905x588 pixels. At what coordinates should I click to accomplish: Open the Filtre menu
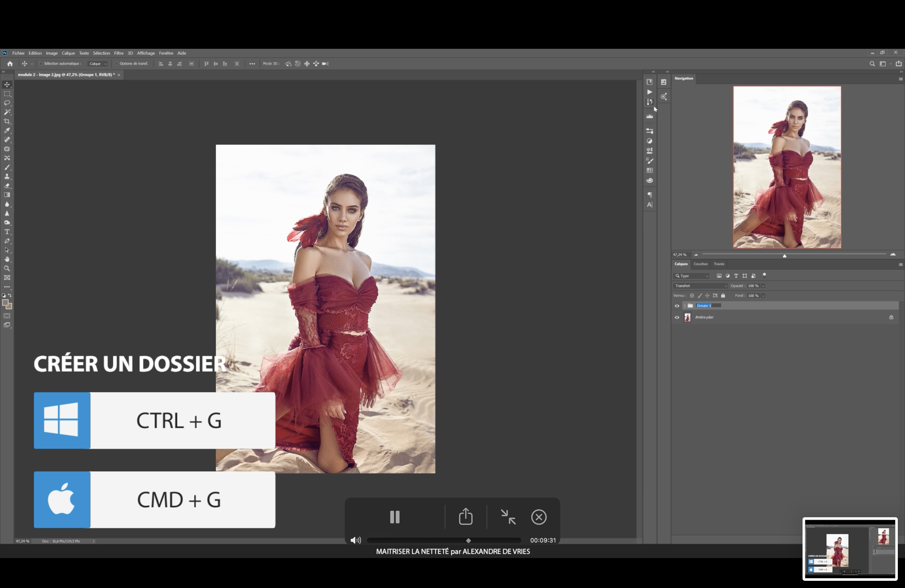[119, 53]
